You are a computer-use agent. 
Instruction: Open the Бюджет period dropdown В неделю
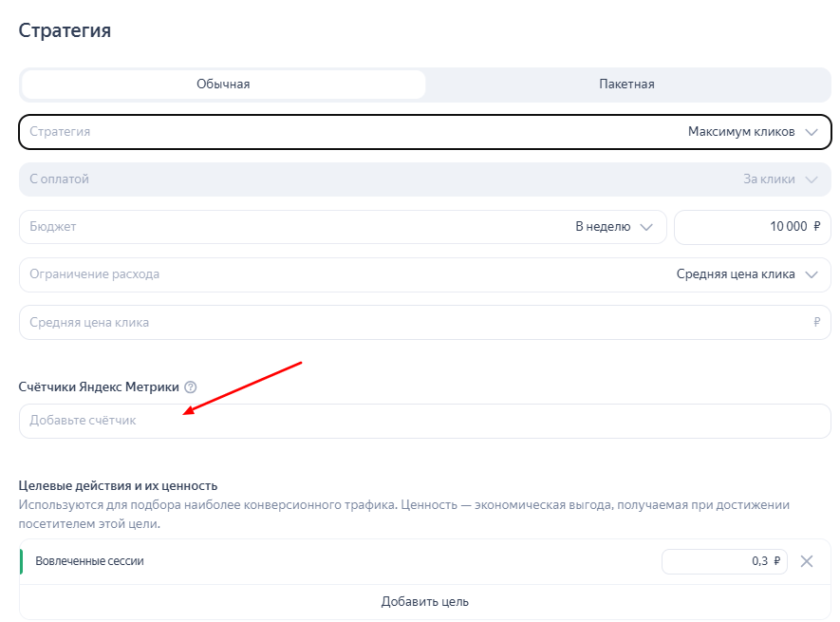point(343,227)
